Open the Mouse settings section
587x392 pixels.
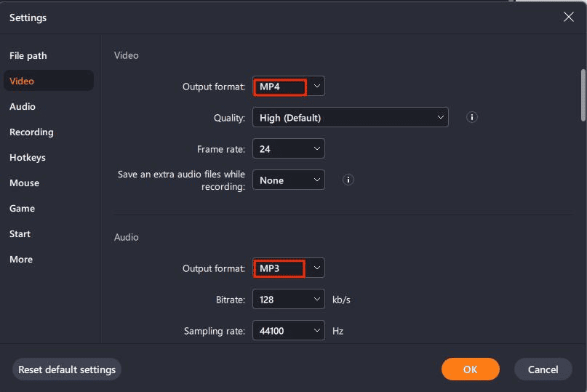pos(24,183)
